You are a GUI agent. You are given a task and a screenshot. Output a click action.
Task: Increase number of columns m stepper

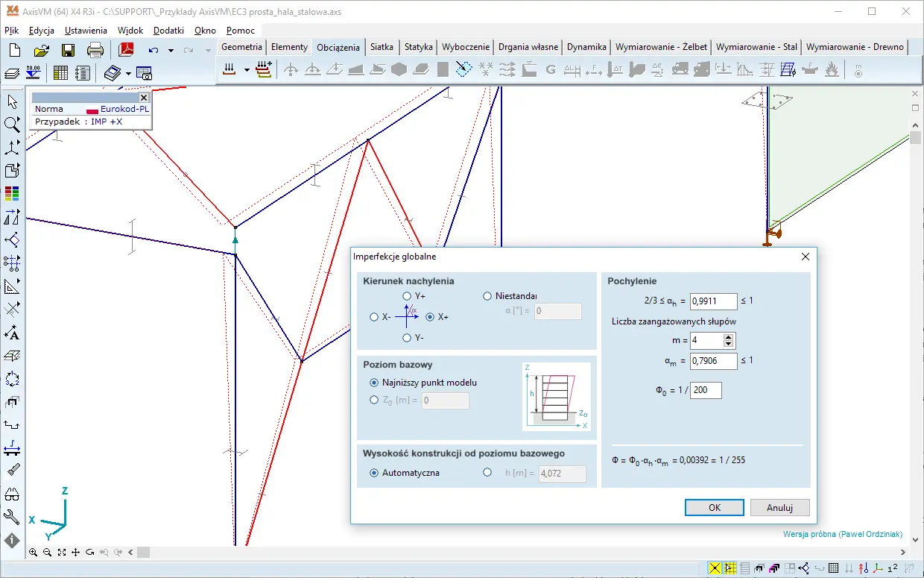coord(729,337)
